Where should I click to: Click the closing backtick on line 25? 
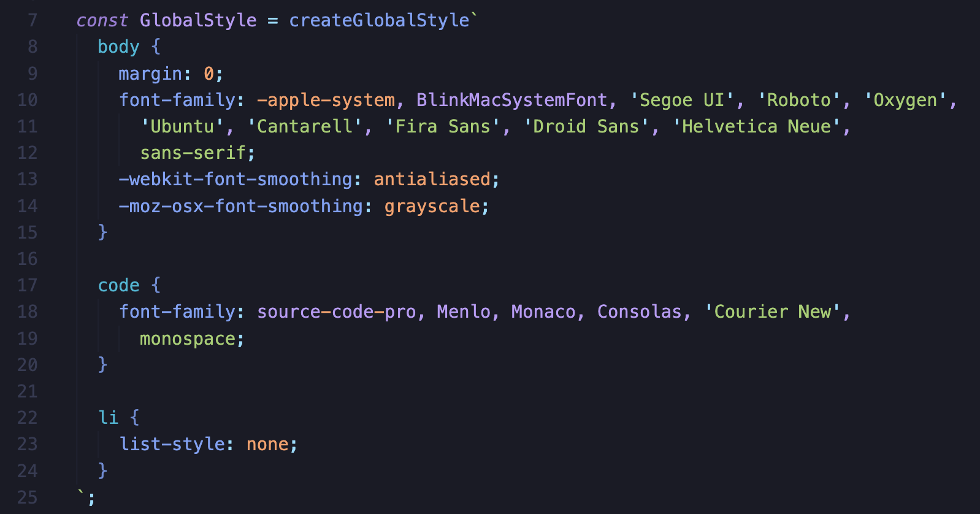pyautogui.click(x=81, y=493)
